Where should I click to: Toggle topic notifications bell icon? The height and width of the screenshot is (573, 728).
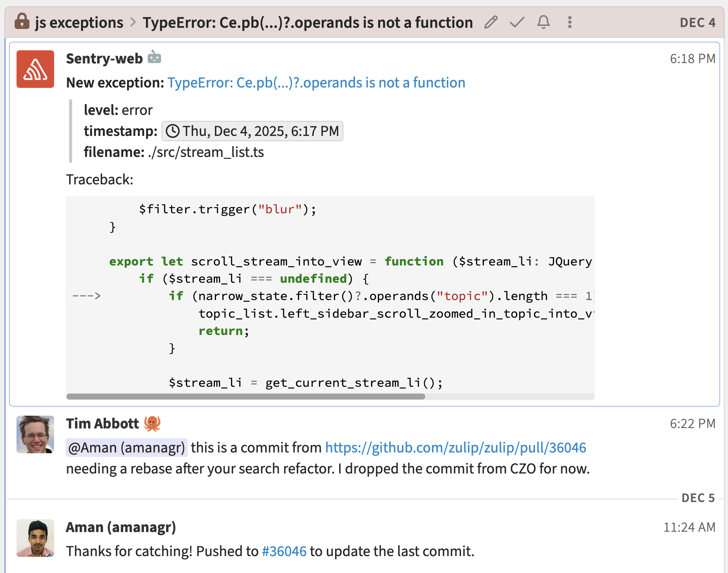click(543, 23)
